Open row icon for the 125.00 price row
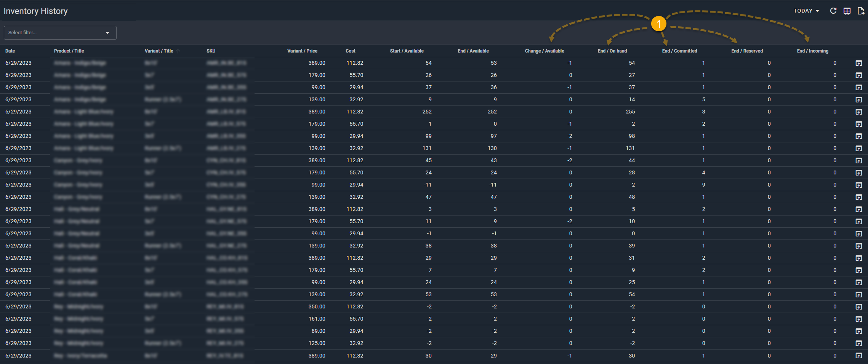Viewport: 868px width, 364px height. click(858, 343)
